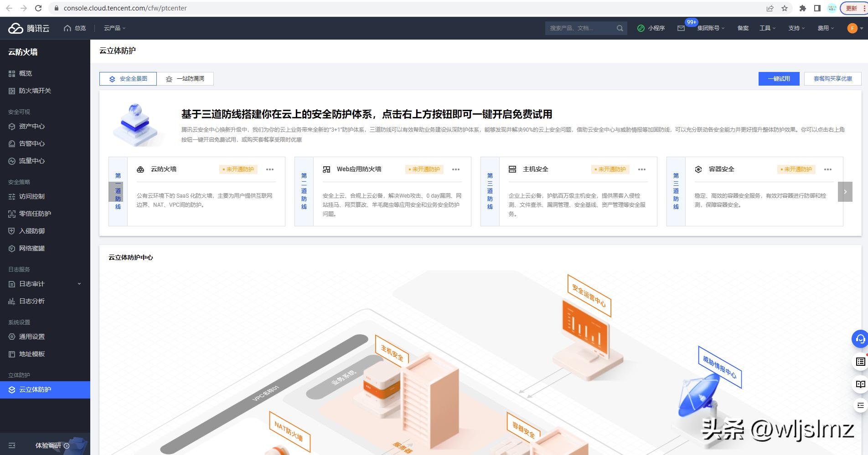Screen dimensions: 868x455
Task: Select the 概览 sidebar icon
Action: [x=11, y=73]
